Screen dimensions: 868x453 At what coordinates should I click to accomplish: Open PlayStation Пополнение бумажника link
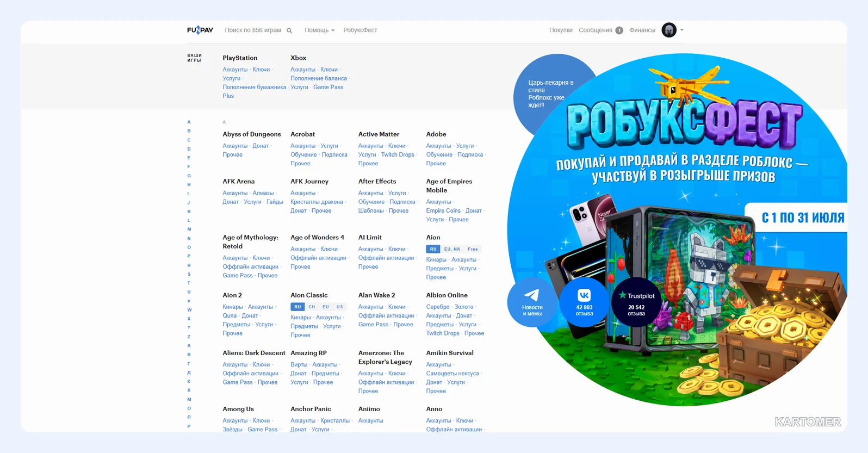point(254,87)
